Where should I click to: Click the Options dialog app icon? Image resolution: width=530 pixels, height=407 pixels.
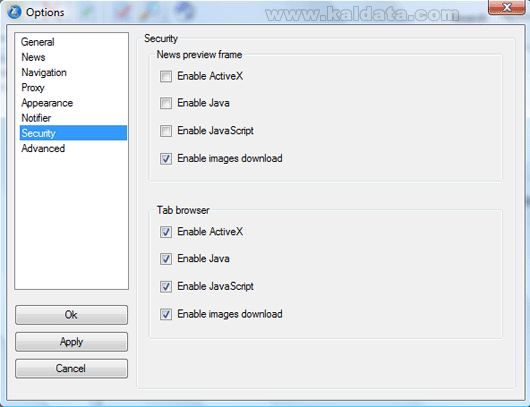pos(14,12)
